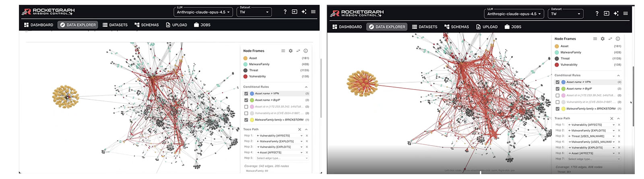Uncheck Asset.name VPN rule in left window
Viewport: 644px width, 179px height.
[x=246, y=94]
